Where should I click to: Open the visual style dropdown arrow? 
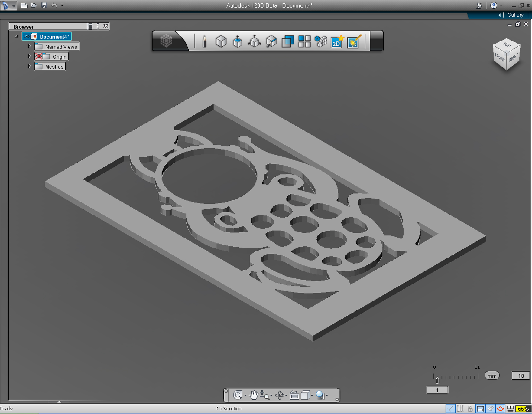pyautogui.click(x=312, y=396)
